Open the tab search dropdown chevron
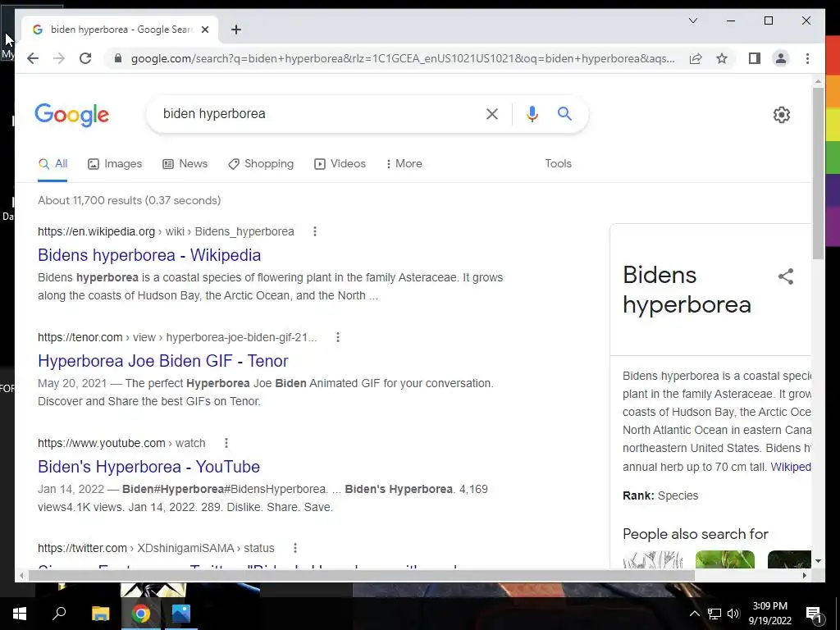 (692, 21)
